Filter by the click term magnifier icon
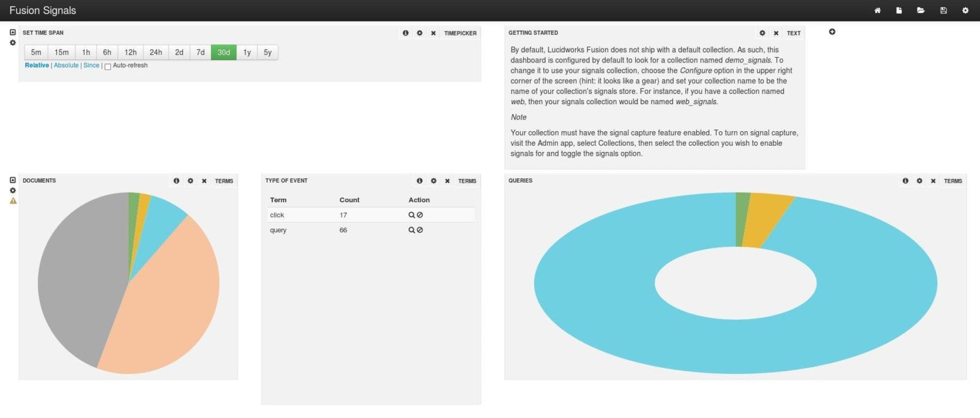The width and height of the screenshot is (980, 418). coord(412,215)
